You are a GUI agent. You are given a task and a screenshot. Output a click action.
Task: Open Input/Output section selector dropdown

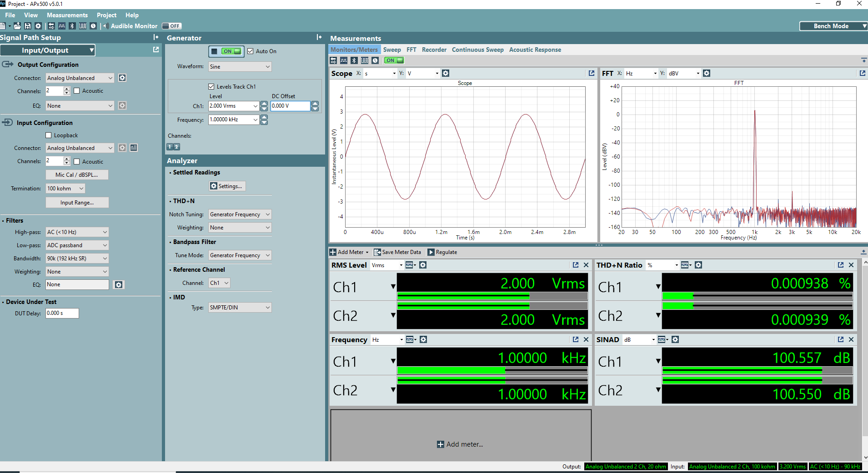[48, 50]
